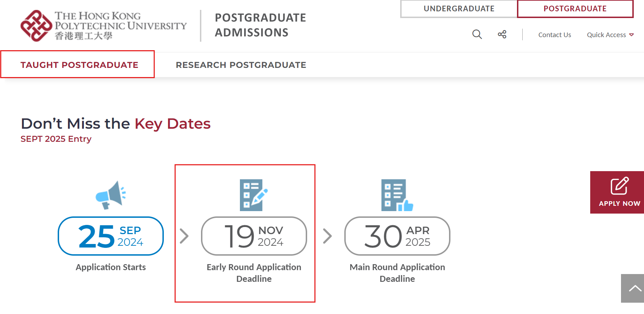This screenshot has height=314, width=644.
Task: Switch to the Undergraduate tab
Action: pos(459,8)
